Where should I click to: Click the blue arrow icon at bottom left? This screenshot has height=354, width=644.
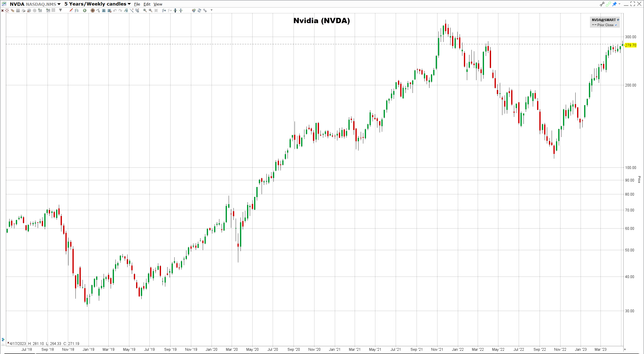pyautogui.click(x=3, y=339)
